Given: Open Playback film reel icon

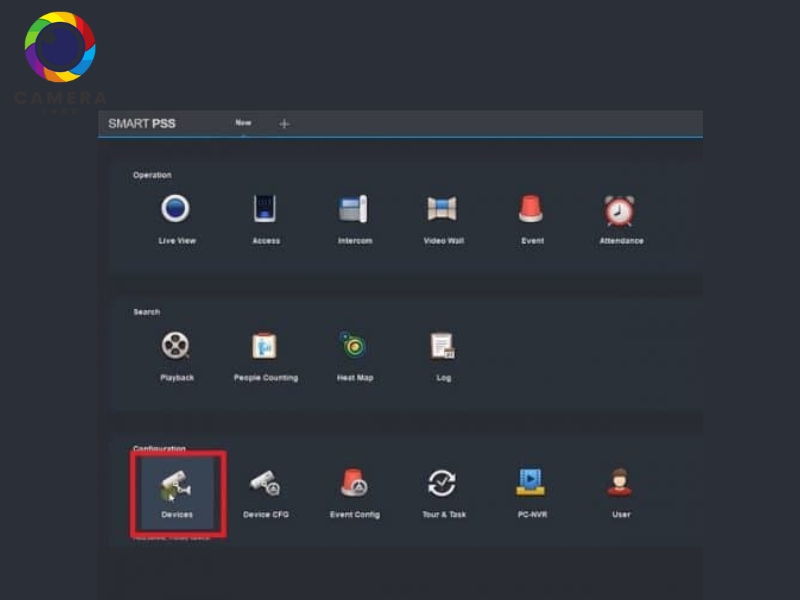Looking at the screenshot, I should pos(176,346).
